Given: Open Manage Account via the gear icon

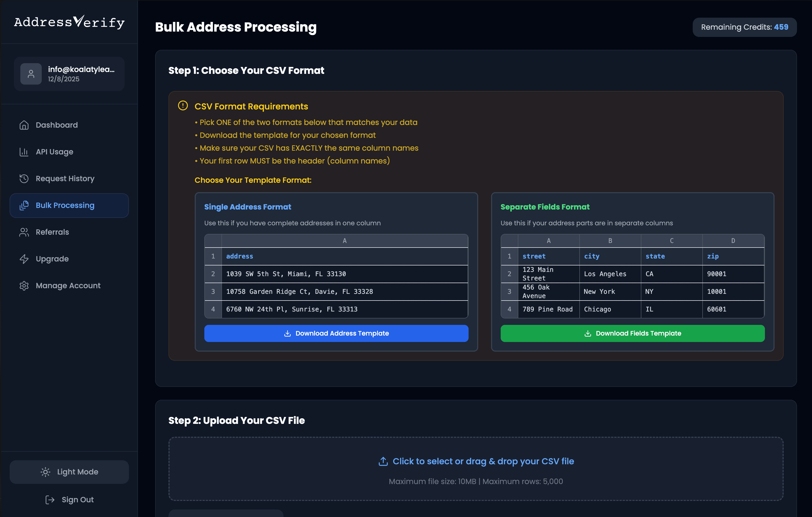Looking at the screenshot, I should (x=24, y=286).
